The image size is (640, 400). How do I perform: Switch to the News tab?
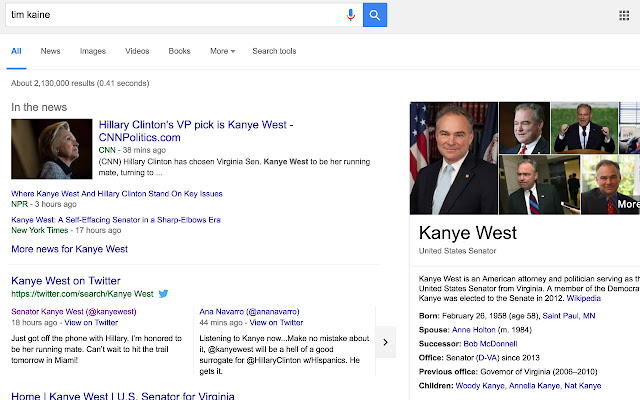[50, 50]
